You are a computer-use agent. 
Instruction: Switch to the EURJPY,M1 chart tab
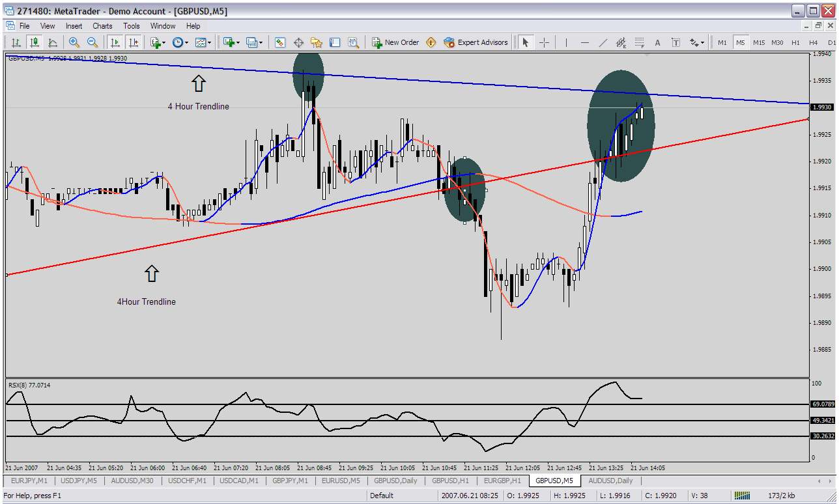[x=29, y=481]
